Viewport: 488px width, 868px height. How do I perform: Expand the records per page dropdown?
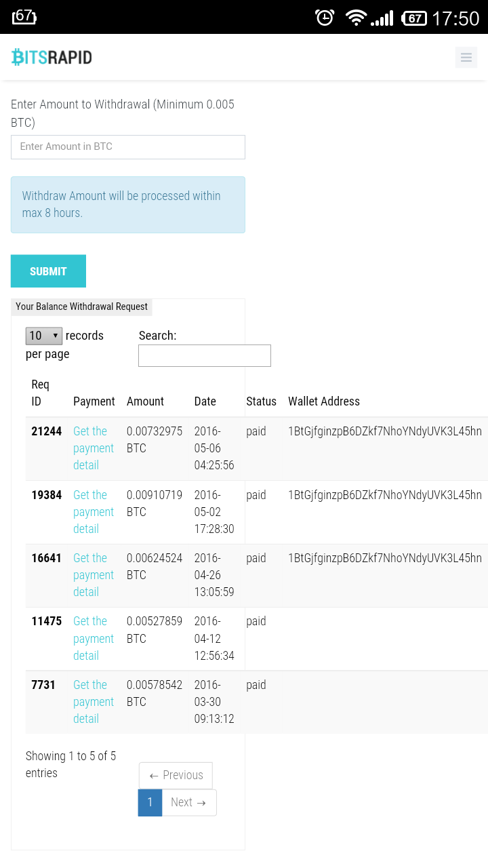(x=44, y=336)
